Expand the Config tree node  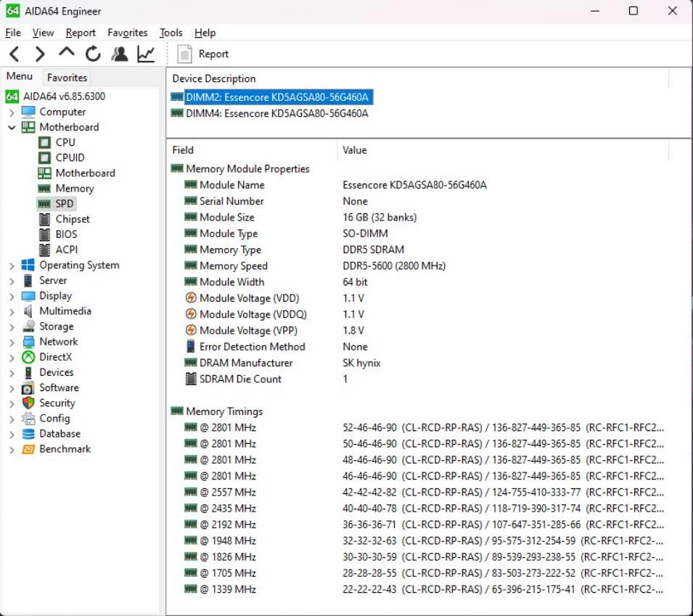click(12, 419)
